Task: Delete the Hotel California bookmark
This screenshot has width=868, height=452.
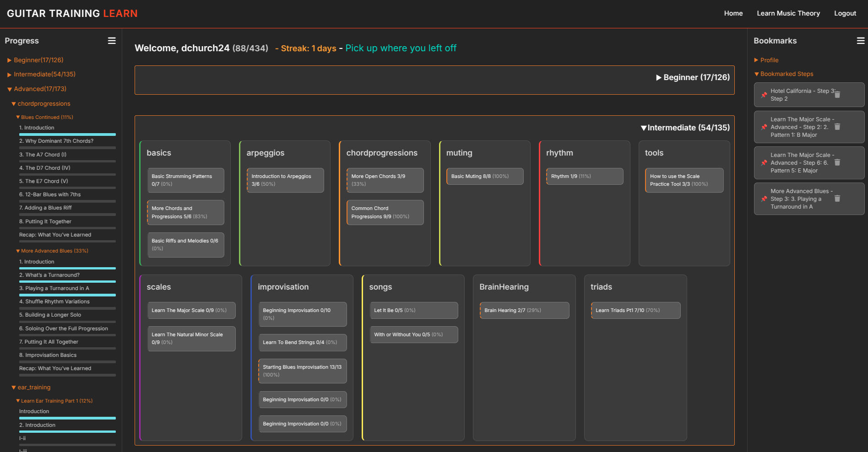Action: coord(838,95)
